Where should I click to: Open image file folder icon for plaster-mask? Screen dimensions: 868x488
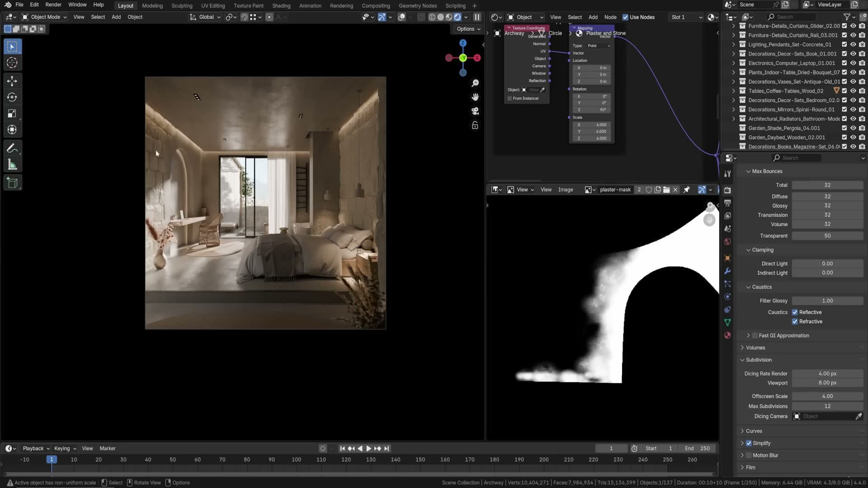point(666,190)
